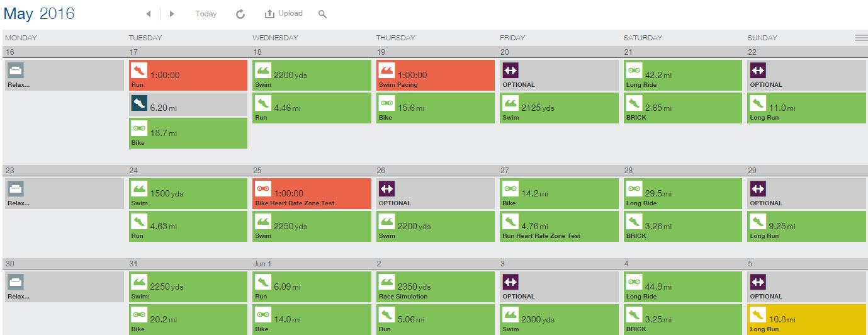The width and height of the screenshot is (868, 335).
Task: Click the May 2016 month title
Action: pyautogui.click(x=39, y=13)
